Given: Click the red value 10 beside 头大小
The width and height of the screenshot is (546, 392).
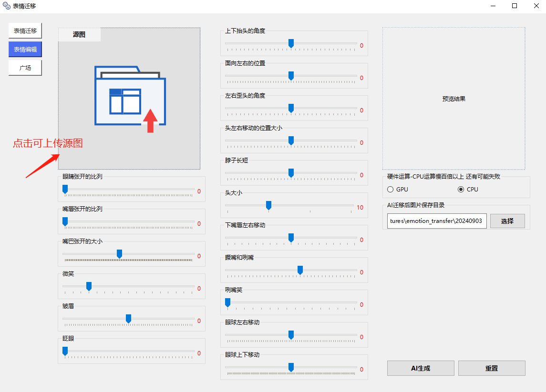Looking at the screenshot, I should (360, 207).
